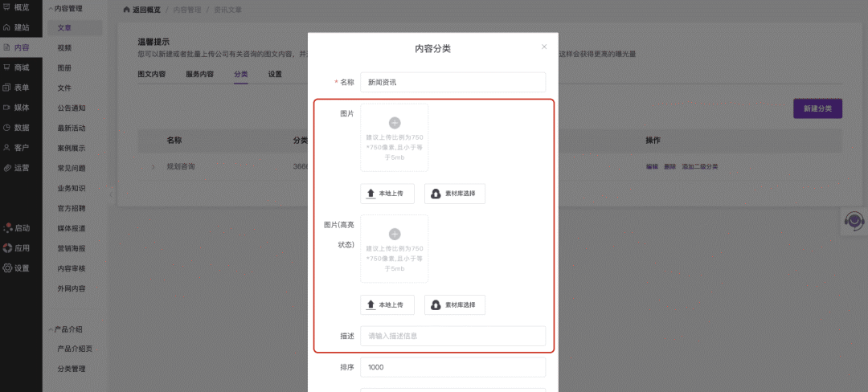868x392 pixels.
Task: Click the 新建分类 button
Action: (x=817, y=109)
